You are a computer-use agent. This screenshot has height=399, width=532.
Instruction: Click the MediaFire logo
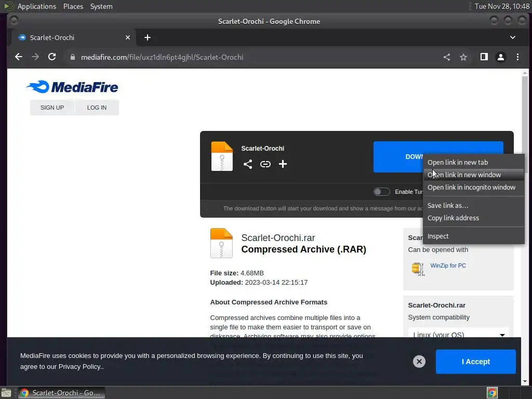click(72, 87)
